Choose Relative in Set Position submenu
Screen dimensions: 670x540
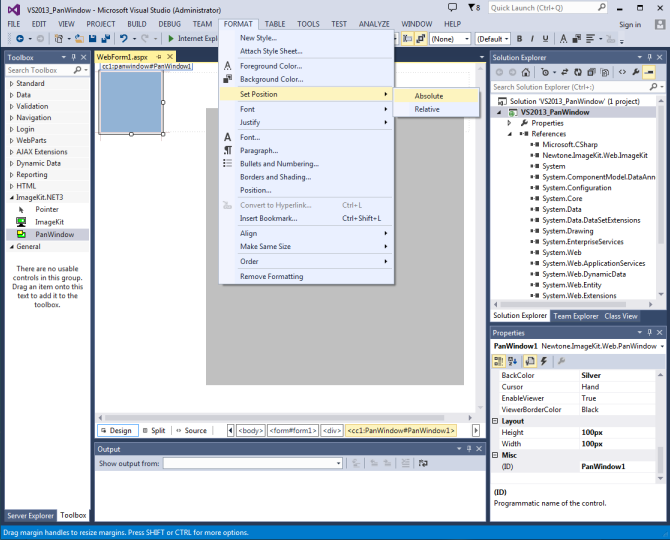(x=435, y=109)
